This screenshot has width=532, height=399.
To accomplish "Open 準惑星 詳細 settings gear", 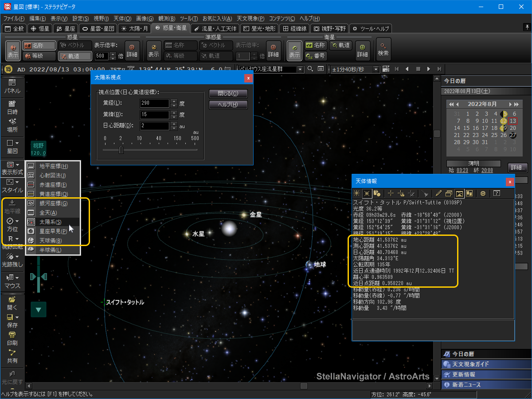I will point(274,51).
